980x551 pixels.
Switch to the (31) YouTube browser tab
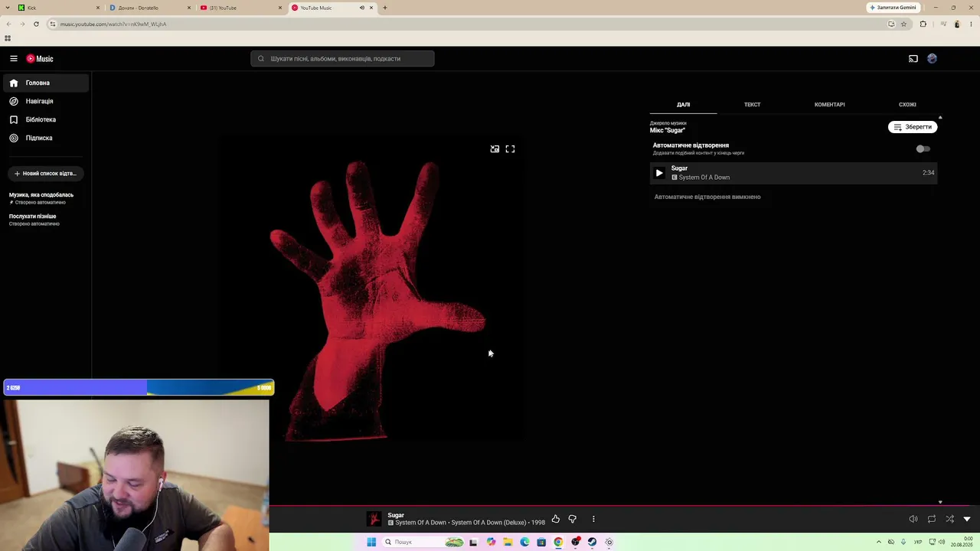(240, 8)
